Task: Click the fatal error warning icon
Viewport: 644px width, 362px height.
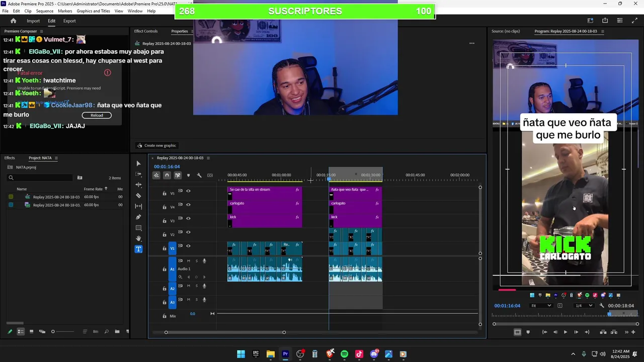Action: pyautogui.click(x=107, y=73)
